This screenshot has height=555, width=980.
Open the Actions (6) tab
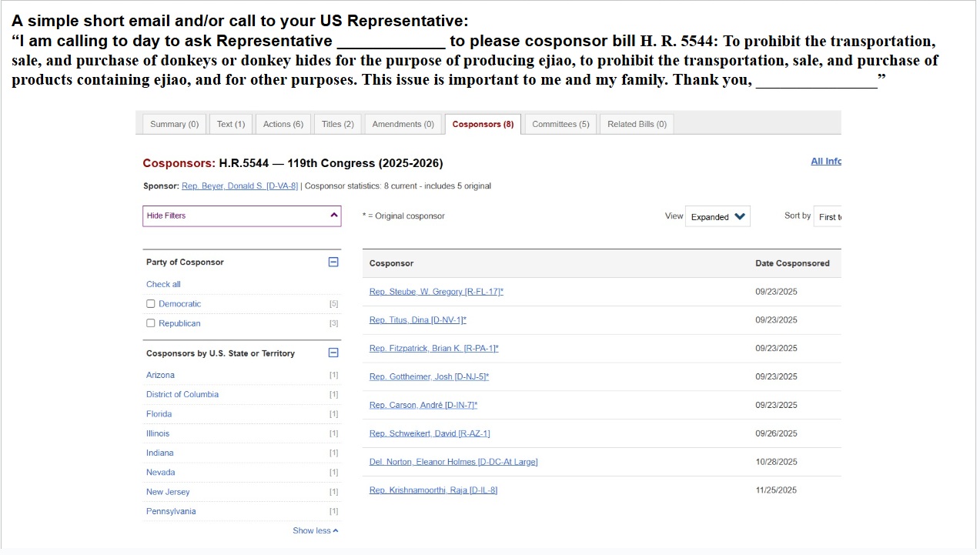point(283,125)
